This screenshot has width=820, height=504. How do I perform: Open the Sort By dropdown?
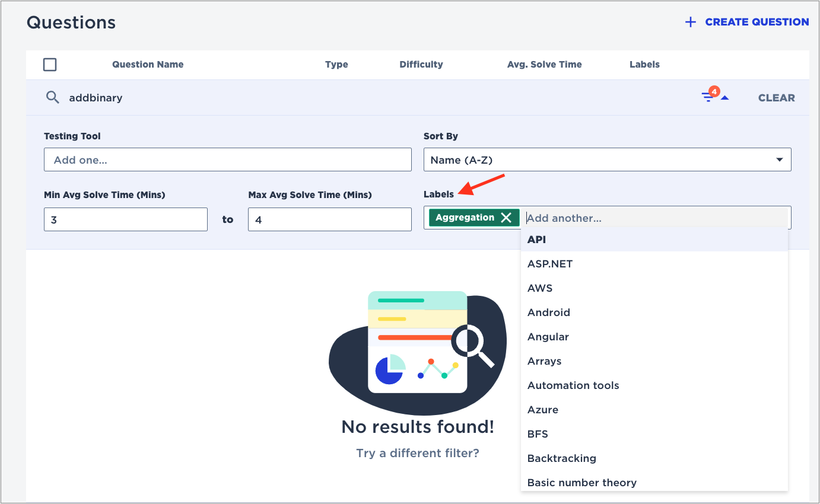[607, 159]
